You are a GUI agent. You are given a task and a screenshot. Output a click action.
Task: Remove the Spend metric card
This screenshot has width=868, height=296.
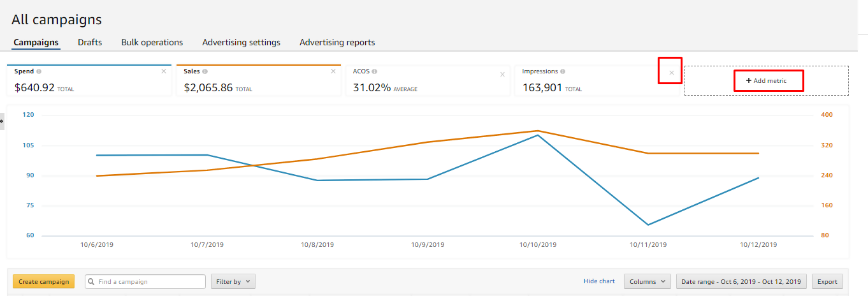(164, 71)
